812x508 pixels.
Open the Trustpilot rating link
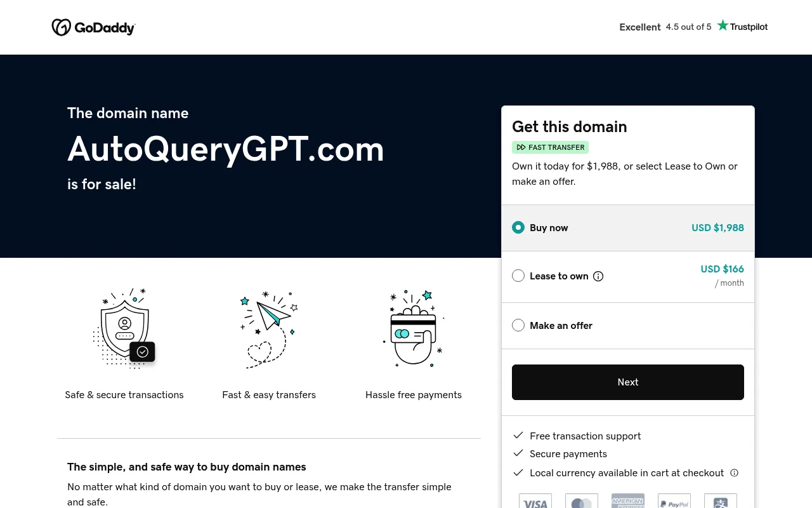point(693,27)
